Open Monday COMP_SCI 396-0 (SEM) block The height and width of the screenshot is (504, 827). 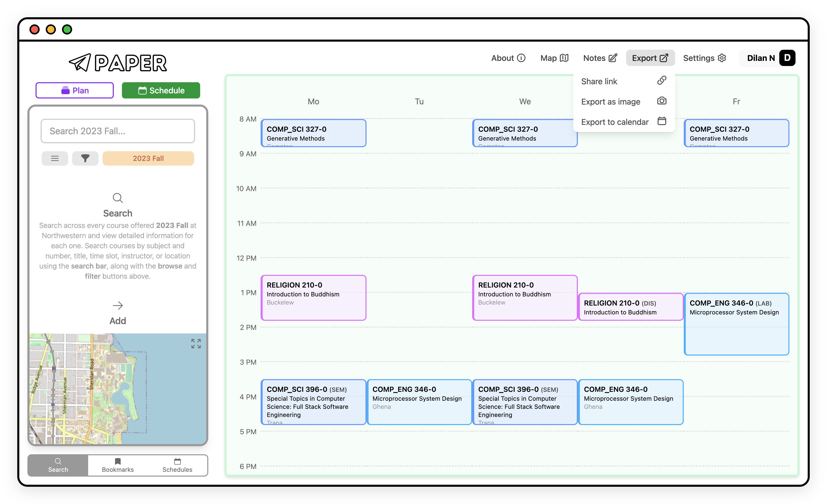pyautogui.click(x=313, y=402)
